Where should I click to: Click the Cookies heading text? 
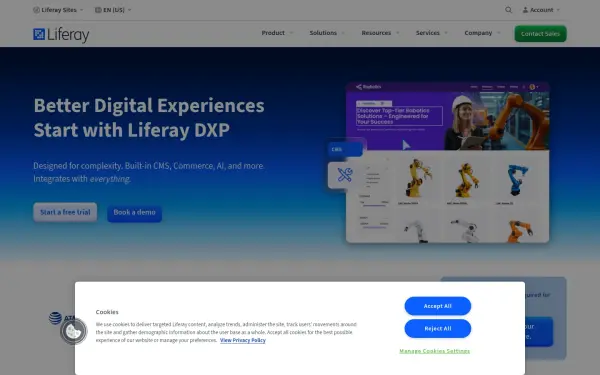coord(107,312)
